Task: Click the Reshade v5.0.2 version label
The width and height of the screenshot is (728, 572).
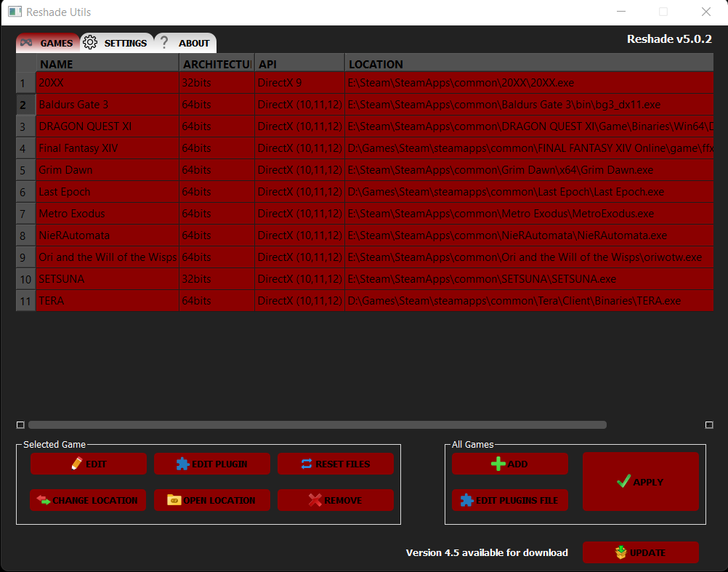Action: click(669, 39)
